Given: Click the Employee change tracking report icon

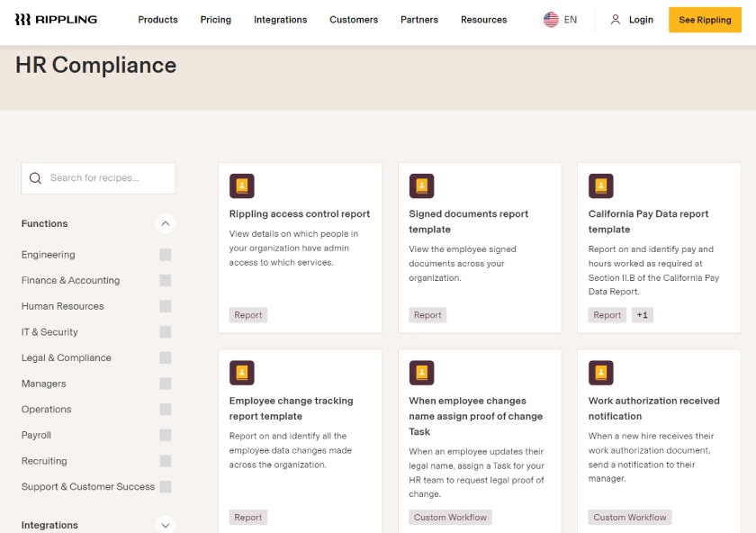Looking at the screenshot, I should tap(242, 373).
